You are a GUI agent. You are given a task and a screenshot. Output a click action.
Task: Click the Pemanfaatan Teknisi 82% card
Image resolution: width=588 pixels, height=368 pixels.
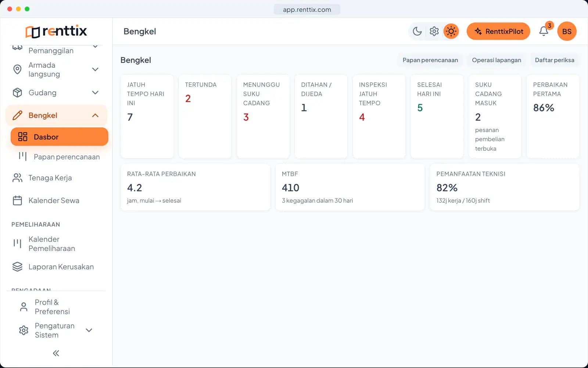click(x=505, y=187)
